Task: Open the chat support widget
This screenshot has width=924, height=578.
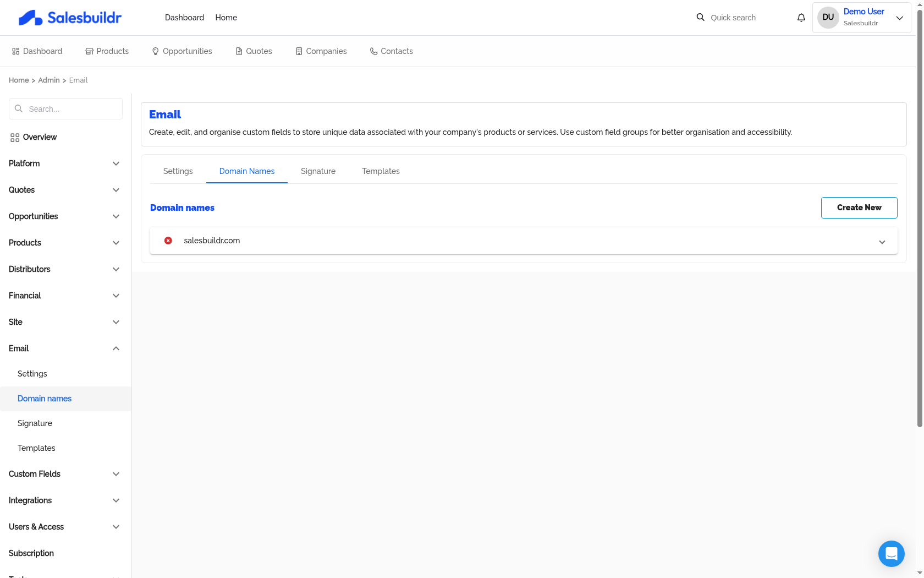Action: [891, 554]
